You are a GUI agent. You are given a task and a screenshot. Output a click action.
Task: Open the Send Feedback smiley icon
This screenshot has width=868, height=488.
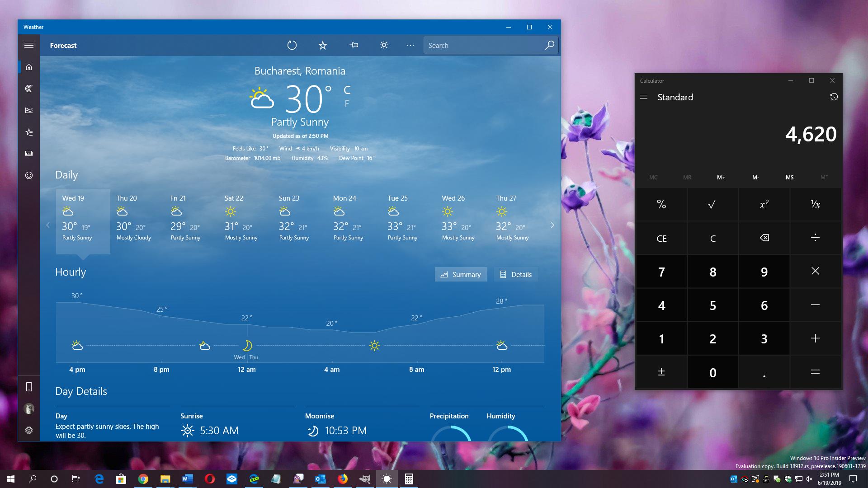pos(29,175)
